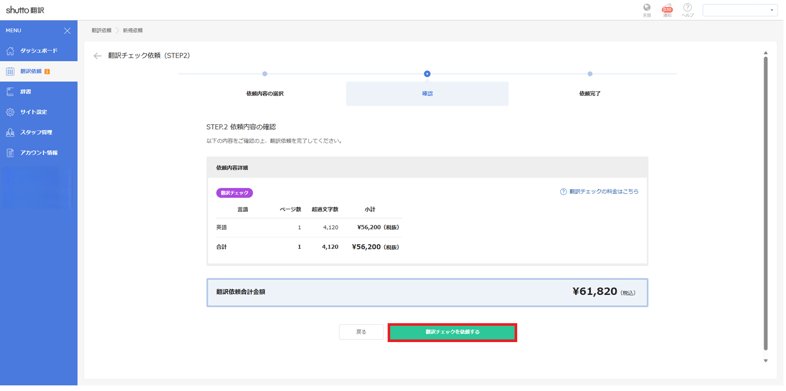Image resolution: width=786 pixels, height=391 pixels.
Task: Click the 戻る button
Action: point(361,332)
